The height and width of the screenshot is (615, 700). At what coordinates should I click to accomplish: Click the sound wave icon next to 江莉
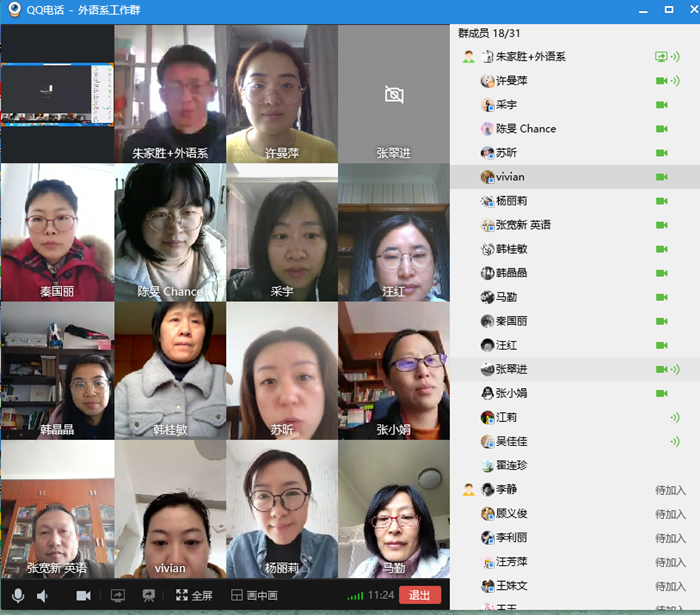tap(675, 417)
